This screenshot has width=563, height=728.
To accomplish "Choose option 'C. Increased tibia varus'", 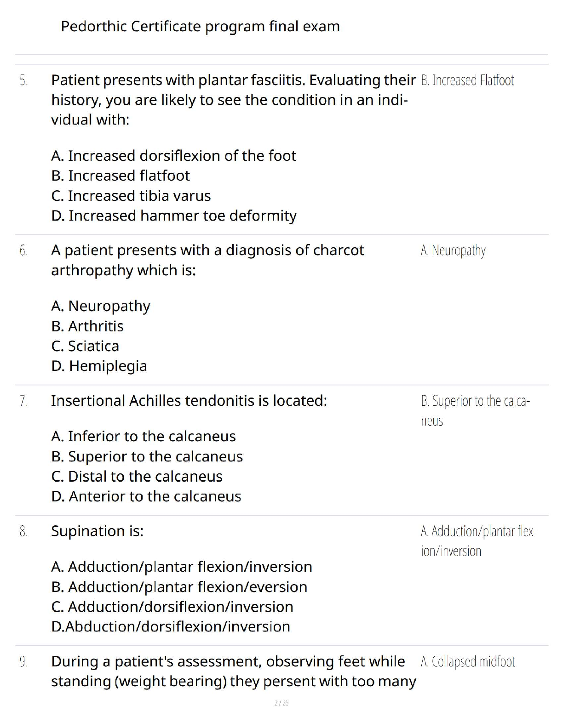I will pos(131,196).
